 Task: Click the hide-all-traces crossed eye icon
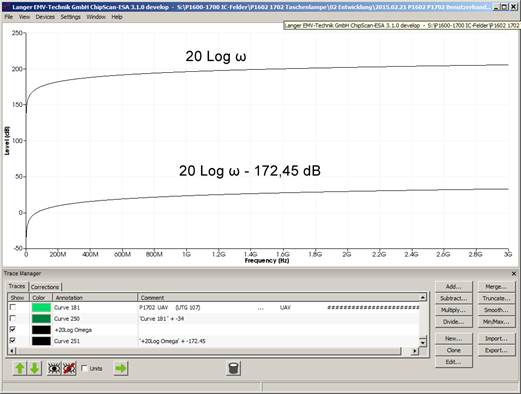click(x=69, y=368)
